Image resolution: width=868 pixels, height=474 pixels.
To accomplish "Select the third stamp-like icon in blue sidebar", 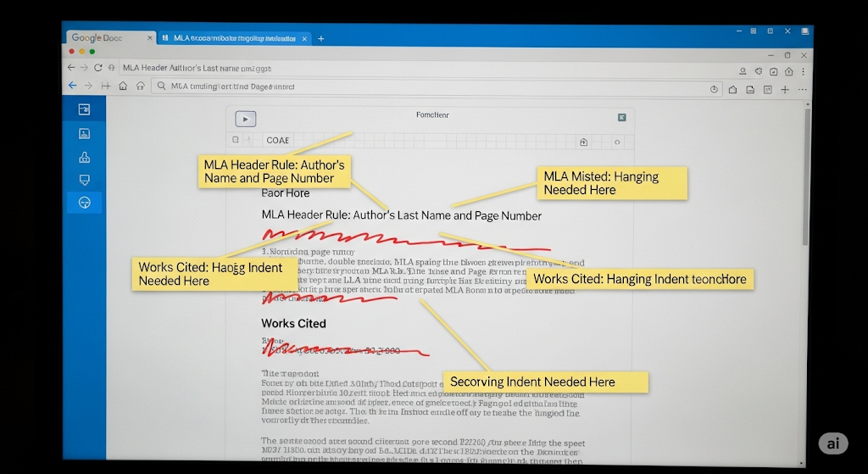I will (84, 157).
